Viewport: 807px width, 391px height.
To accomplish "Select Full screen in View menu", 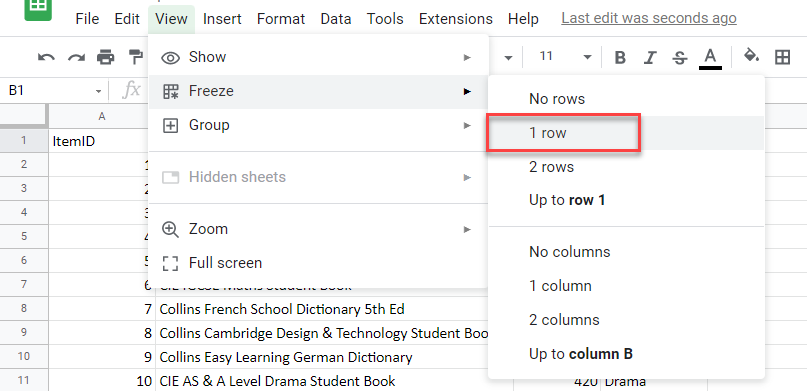I will pos(318,263).
